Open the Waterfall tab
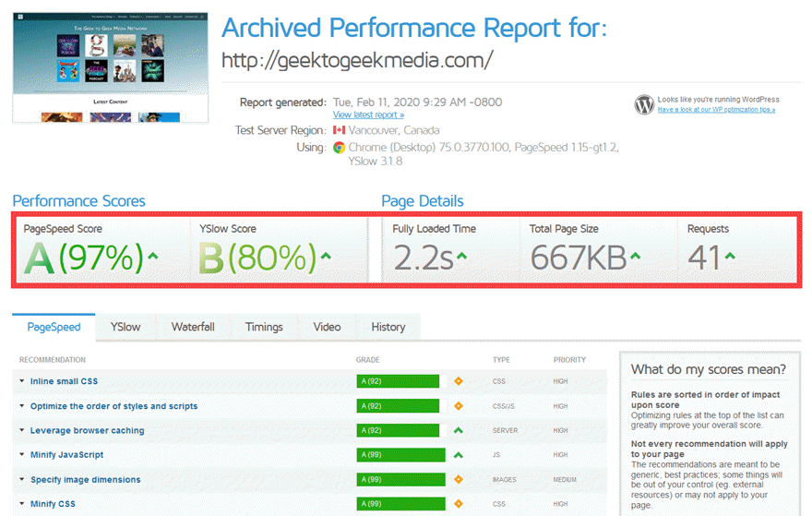812x516 pixels. [193, 327]
